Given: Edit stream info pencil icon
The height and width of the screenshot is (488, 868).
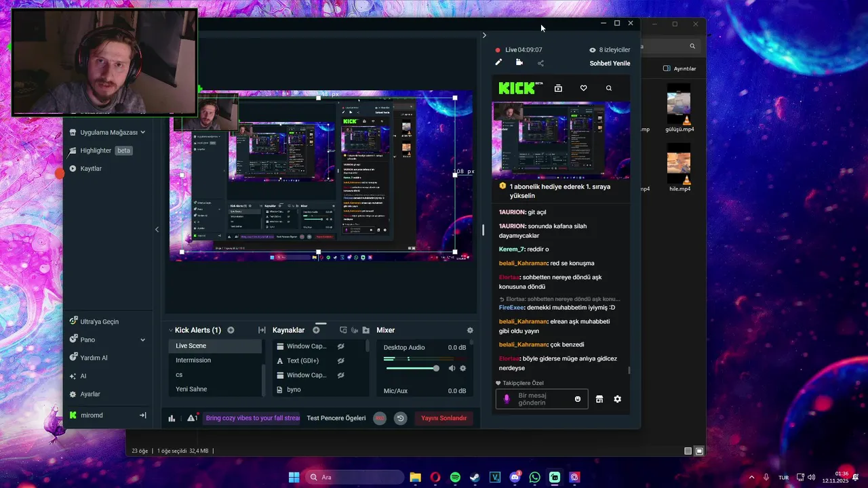Looking at the screenshot, I should (498, 62).
